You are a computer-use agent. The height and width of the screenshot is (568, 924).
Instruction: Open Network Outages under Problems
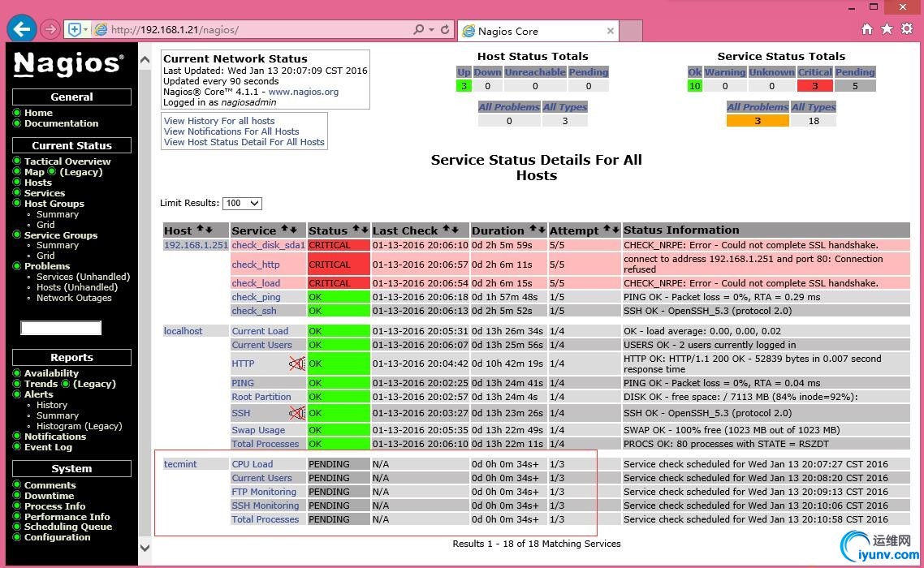74,298
